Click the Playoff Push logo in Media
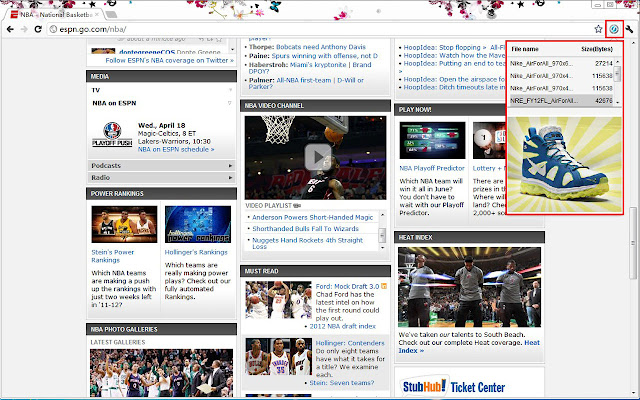640x400 pixels. tap(112, 134)
